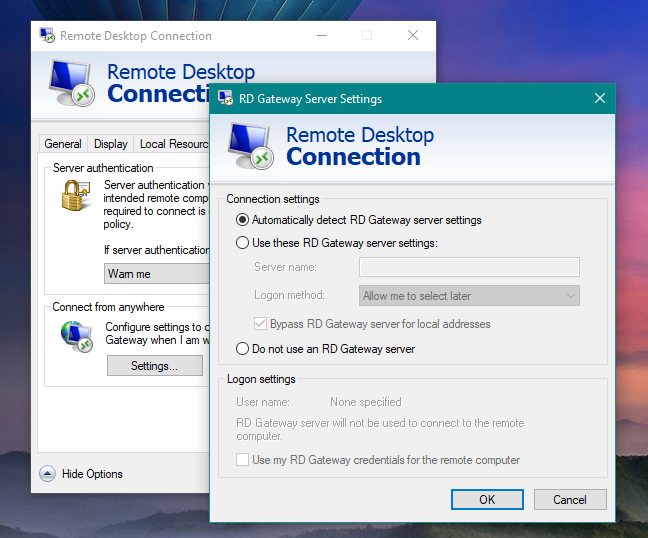Viewport: 648px width, 538px height.
Task: Select Do not use an RD Gateway server
Action: (x=325, y=349)
